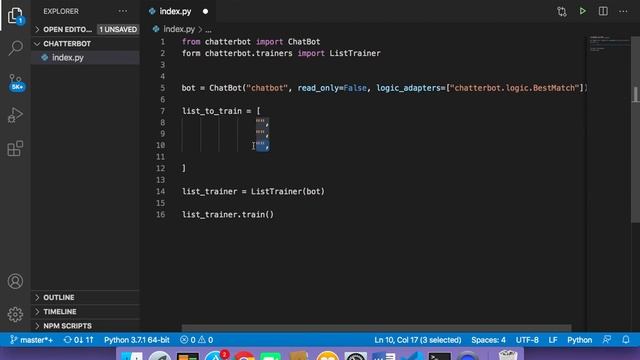640x360 pixels.
Task: Click the closing bracket on line 12
Action: (x=184, y=168)
